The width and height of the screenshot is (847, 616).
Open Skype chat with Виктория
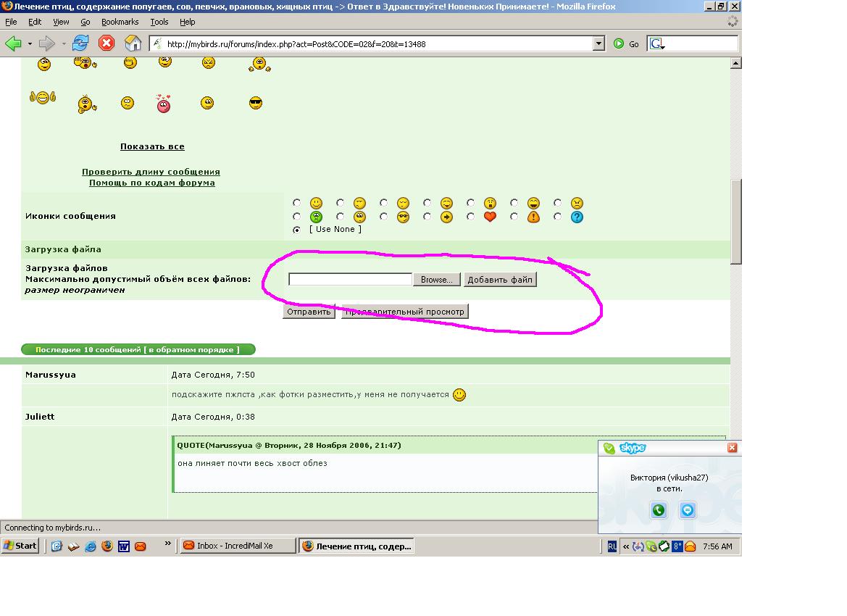tap(687, 510)
